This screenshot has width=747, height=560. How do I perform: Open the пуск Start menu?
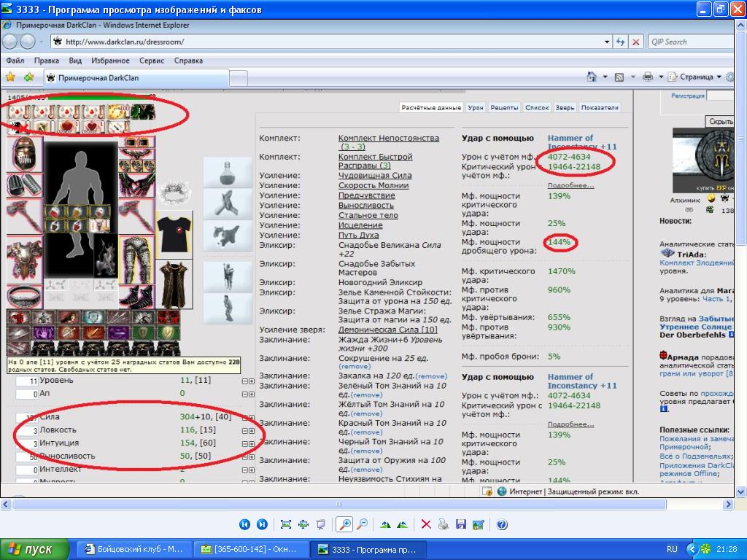(x=34, y=550)
